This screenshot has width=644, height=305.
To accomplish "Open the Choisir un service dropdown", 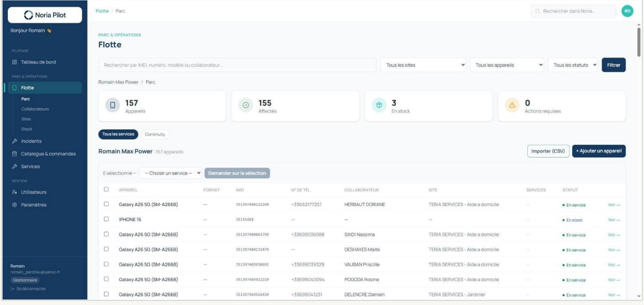I will click(171, 173).
